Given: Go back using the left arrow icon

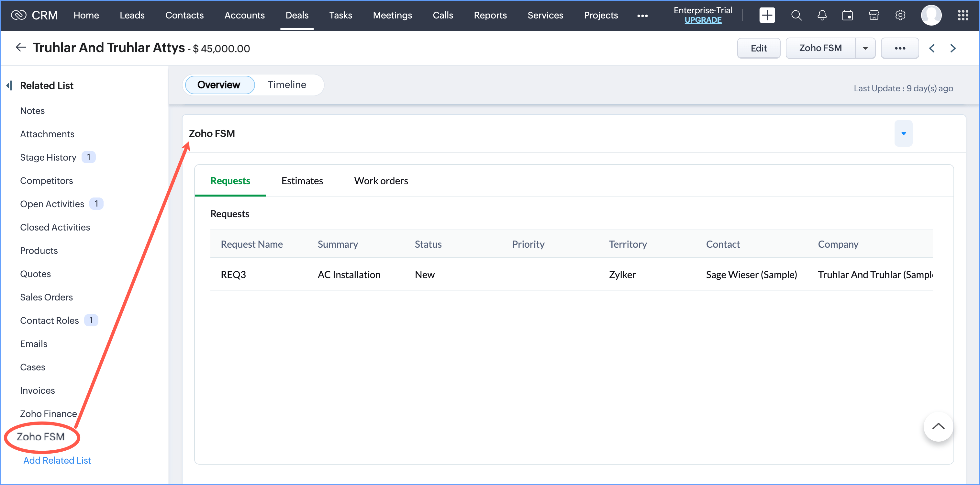Looking at the screenshot, I should pyautogui.click(x=20, y=48).
